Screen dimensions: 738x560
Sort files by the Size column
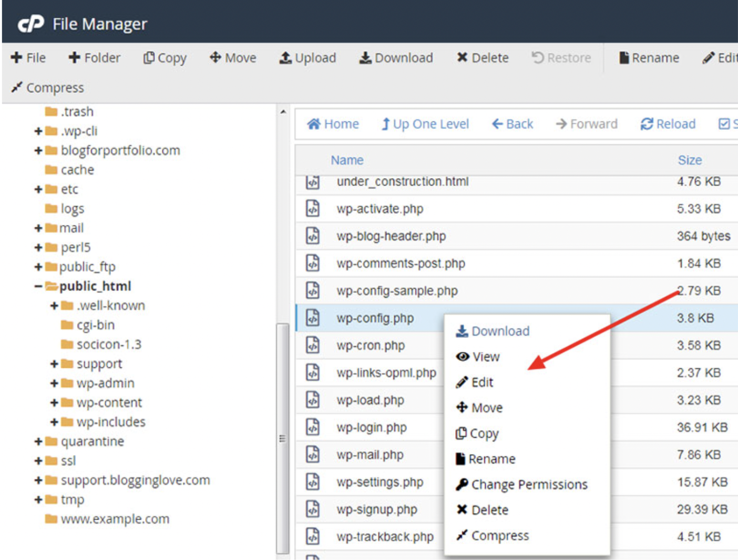click(689, 160)
